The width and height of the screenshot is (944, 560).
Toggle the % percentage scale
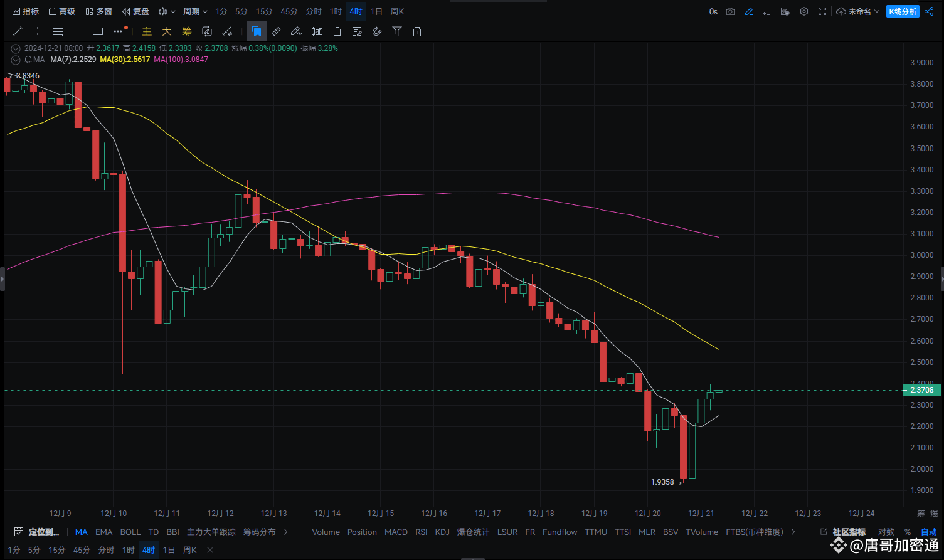pyautogui.click(x=908, y=532)
